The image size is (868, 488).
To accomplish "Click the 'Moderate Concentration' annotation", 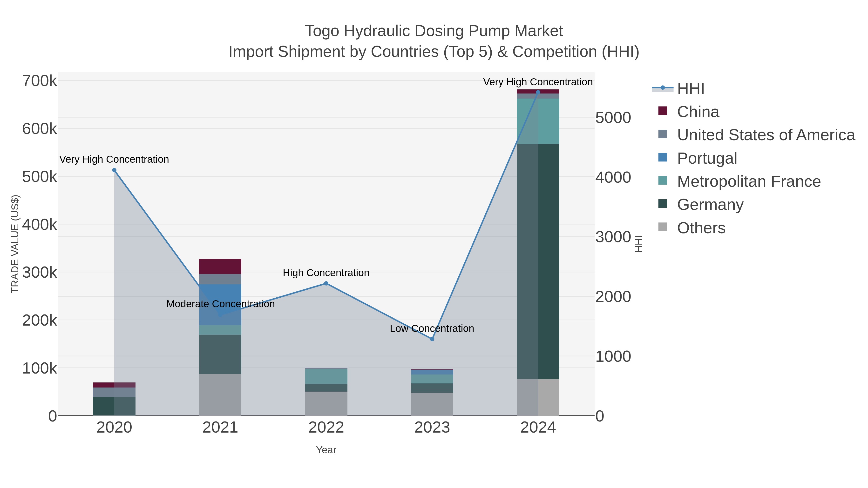I will point(221,304).
